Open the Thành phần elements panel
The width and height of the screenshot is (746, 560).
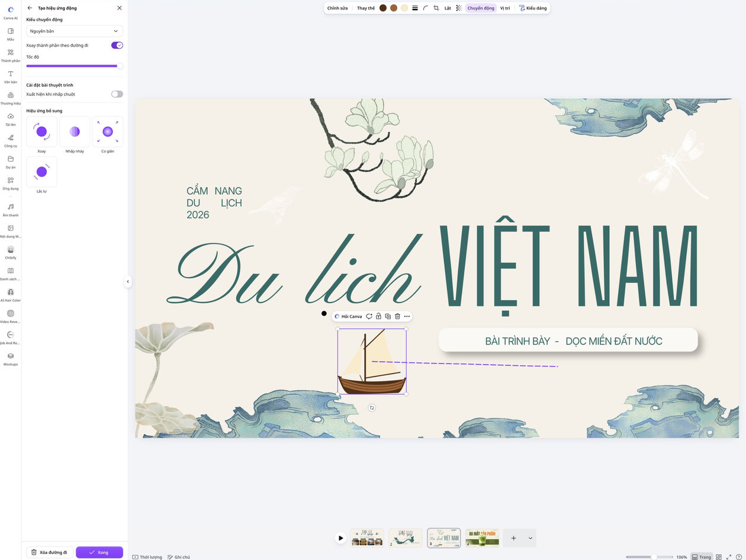coord(11,55)
